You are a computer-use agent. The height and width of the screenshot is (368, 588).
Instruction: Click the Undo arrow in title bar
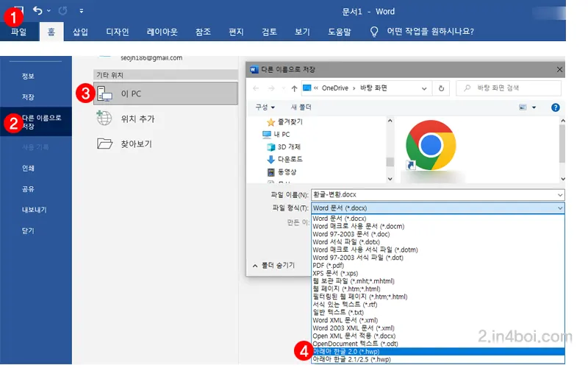point(37,10)
